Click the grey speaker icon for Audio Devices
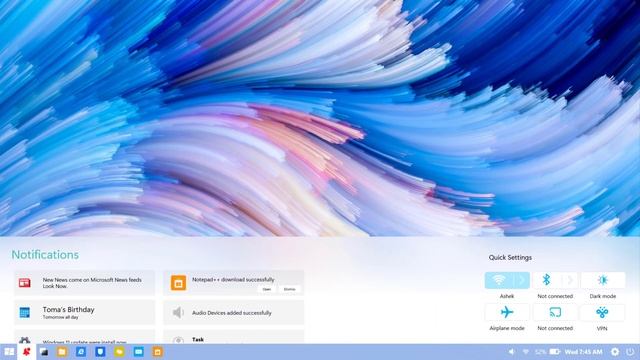The height and width of the screenshot is (360, 640). [178, 313]
